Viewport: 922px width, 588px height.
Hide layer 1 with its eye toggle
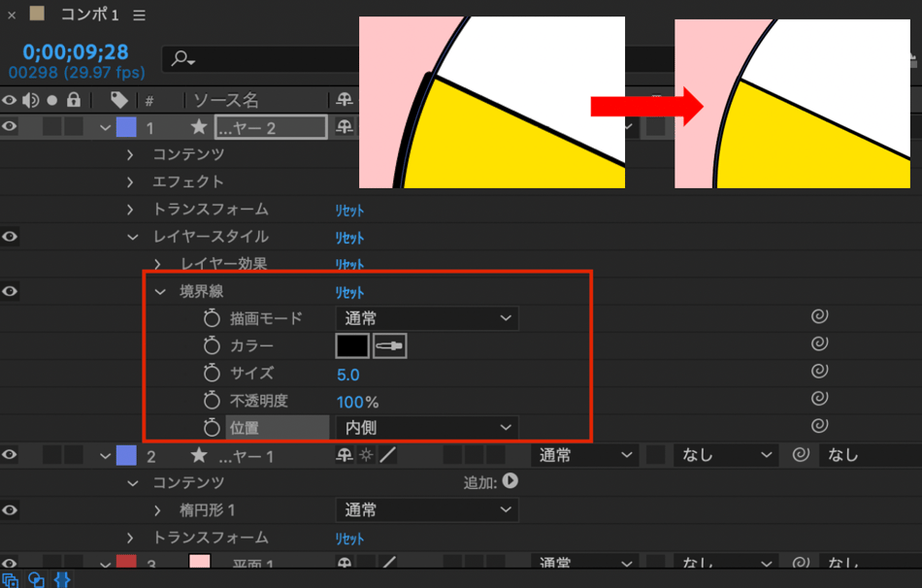pos(10,126)
